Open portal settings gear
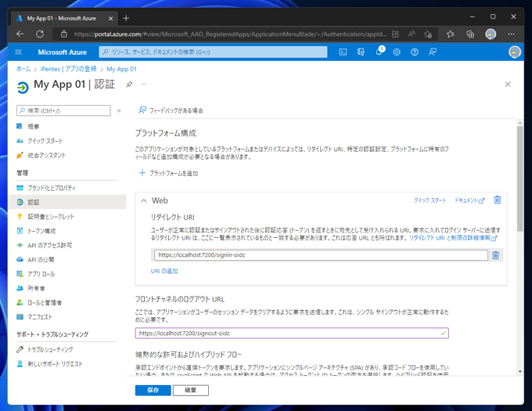Viewport: 532px width, 411px height. click(x=397, y=52)
